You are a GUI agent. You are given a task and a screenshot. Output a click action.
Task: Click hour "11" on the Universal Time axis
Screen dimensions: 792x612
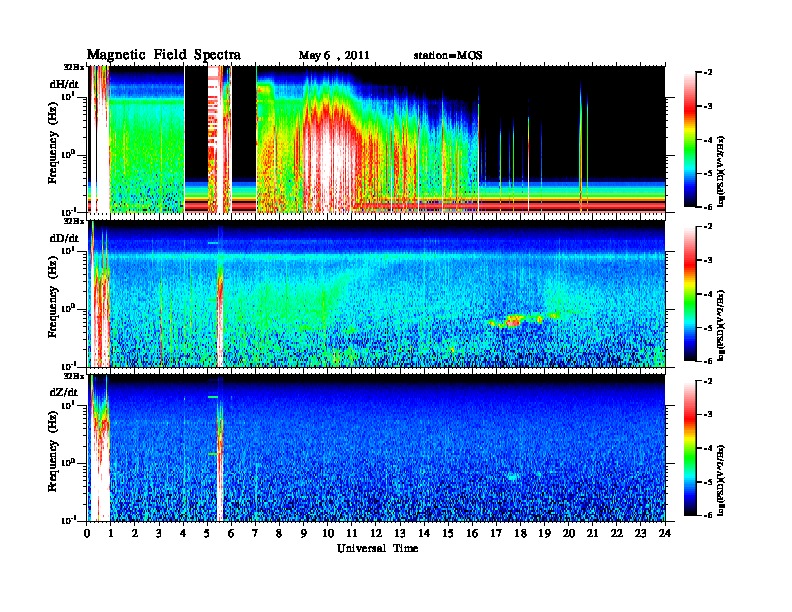[x=352, y=534]
